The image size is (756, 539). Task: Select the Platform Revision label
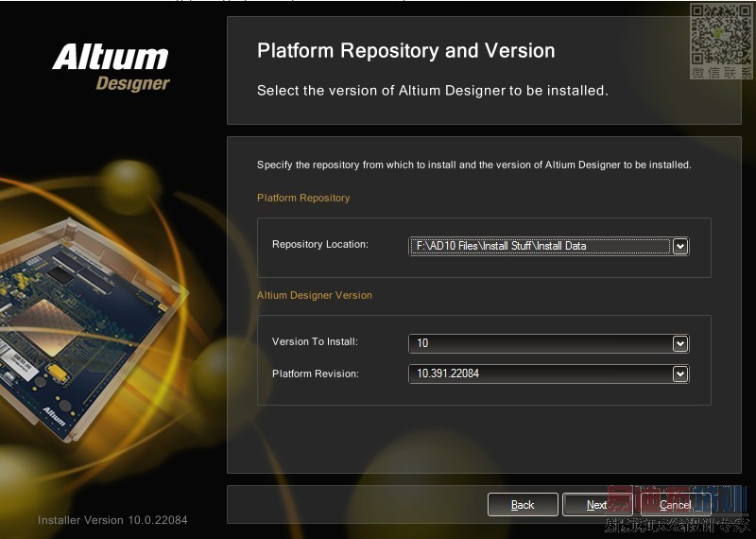click(x=316, y=374)
